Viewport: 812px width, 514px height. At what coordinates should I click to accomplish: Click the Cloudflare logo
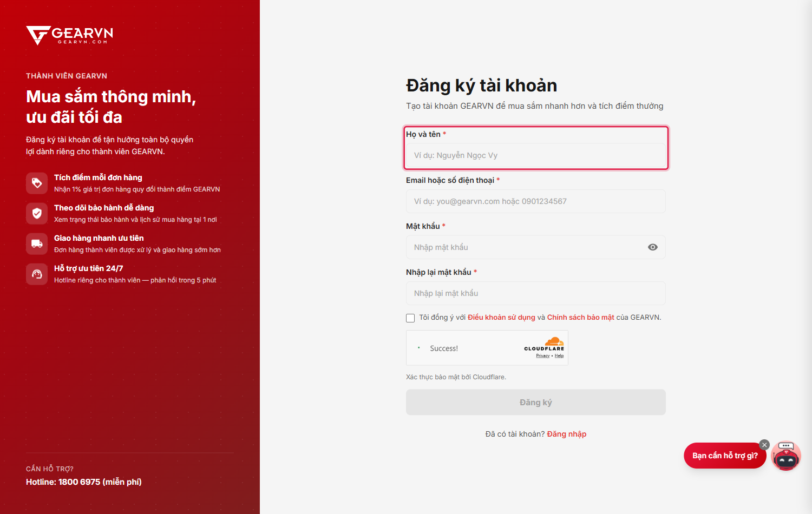click(x=544, y=344)
